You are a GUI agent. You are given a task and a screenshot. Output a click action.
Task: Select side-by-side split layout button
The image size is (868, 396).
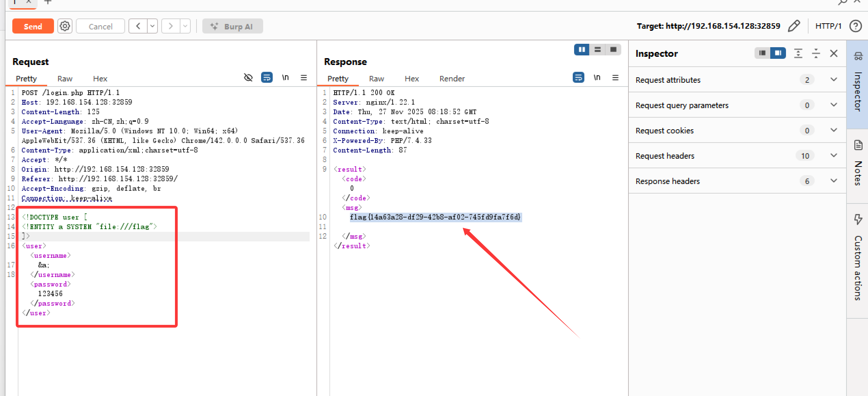(x=581, y=50)
